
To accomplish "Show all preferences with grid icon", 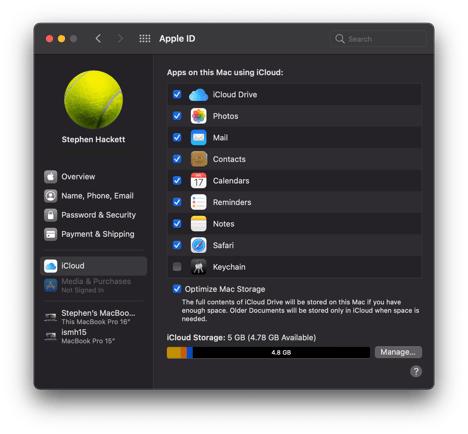I will 145,39.
